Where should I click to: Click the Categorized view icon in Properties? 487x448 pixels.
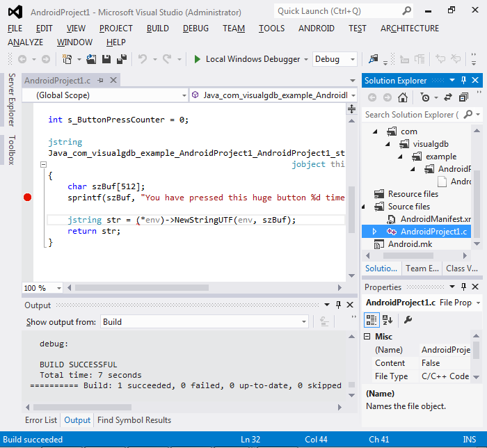pos(372,320)
